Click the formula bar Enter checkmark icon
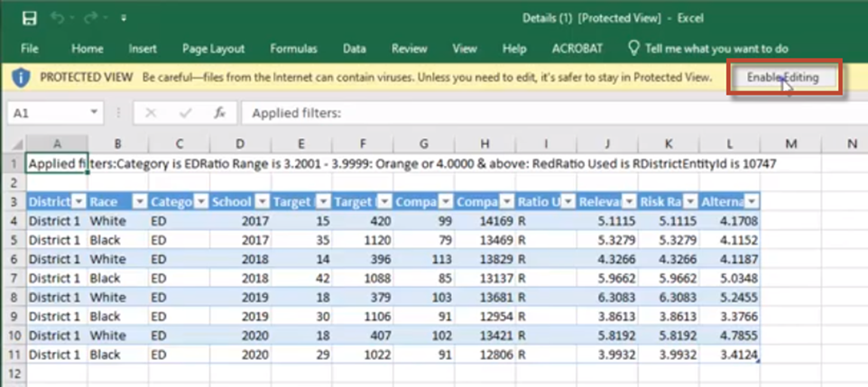The width and height of the screenshot is (868, 387). (x=186, y=113)
